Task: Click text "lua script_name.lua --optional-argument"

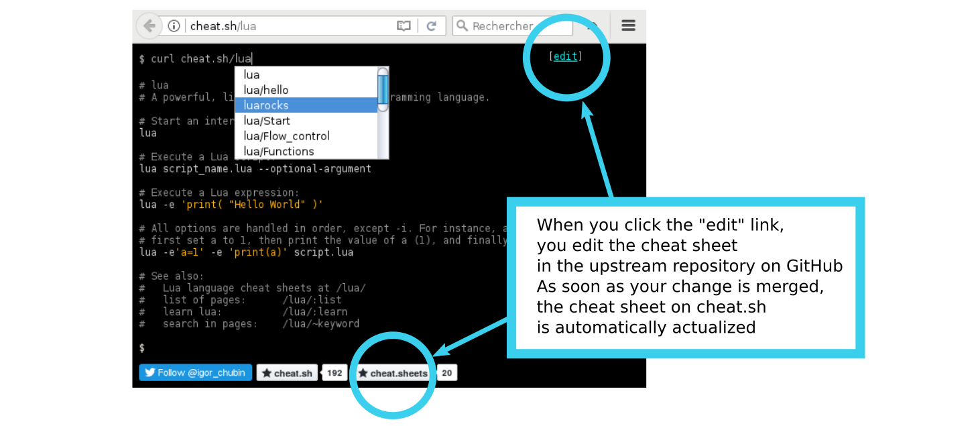Action: 255,168
